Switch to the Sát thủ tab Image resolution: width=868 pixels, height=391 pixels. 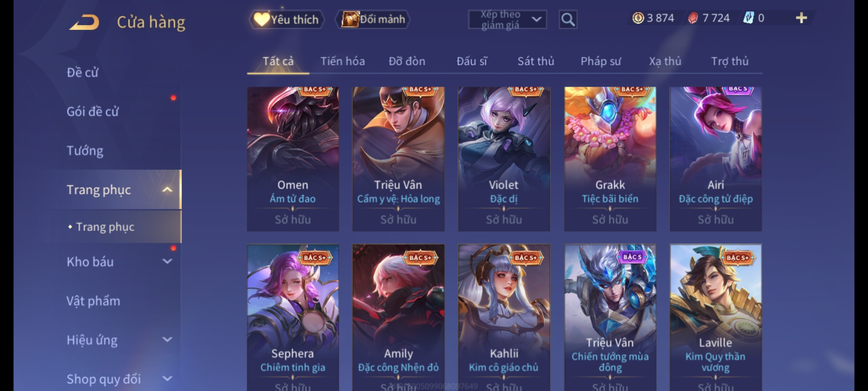coord(536,61)
